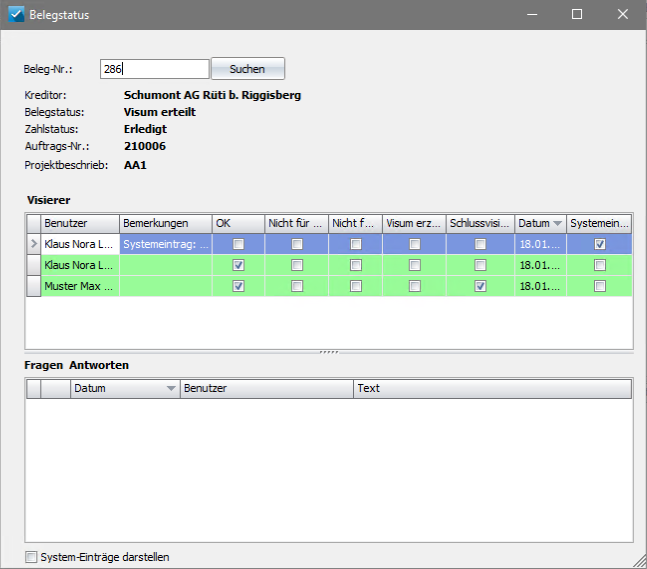
Task: Open Datum sort arrow in Visierer table
Action: pos(557,223)
